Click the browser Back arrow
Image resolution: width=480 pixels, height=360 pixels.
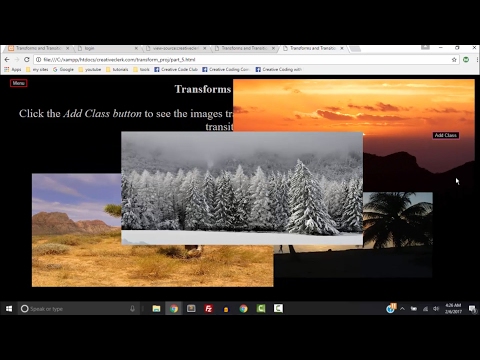pyautogui.click(x=7, y=60)
